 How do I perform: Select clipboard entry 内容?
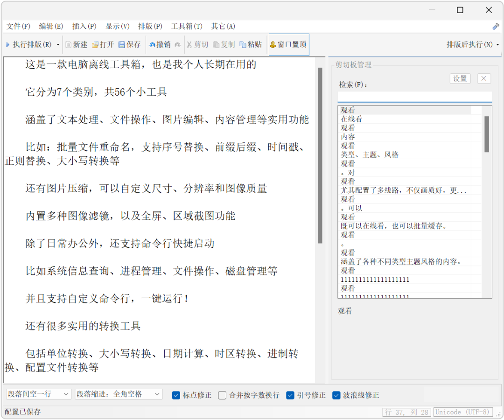click(404, 137)
